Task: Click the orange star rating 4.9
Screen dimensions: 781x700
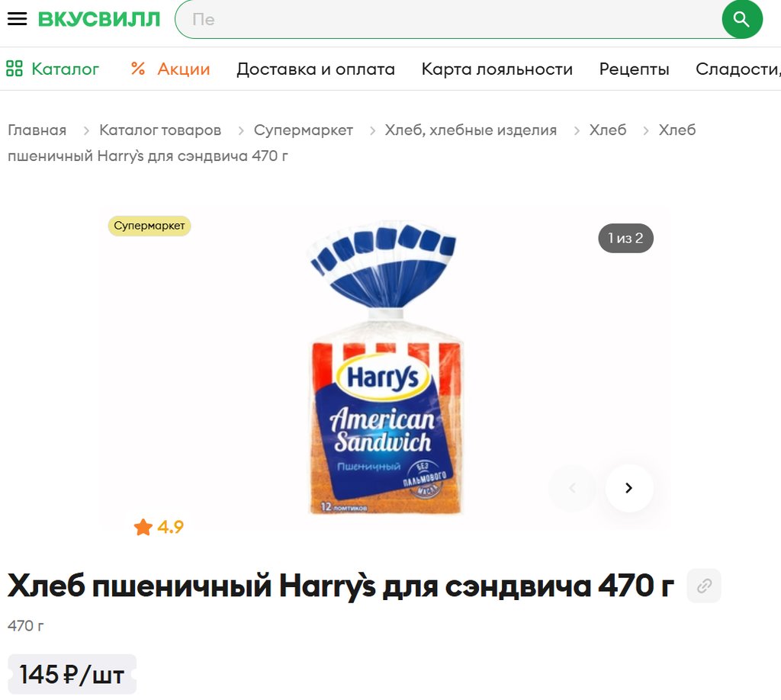Action: click(x=159, y=527)
